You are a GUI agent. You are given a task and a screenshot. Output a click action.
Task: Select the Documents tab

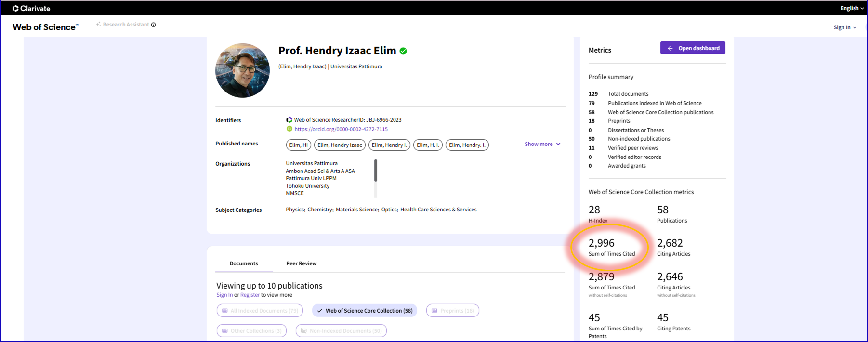[244, 263]
